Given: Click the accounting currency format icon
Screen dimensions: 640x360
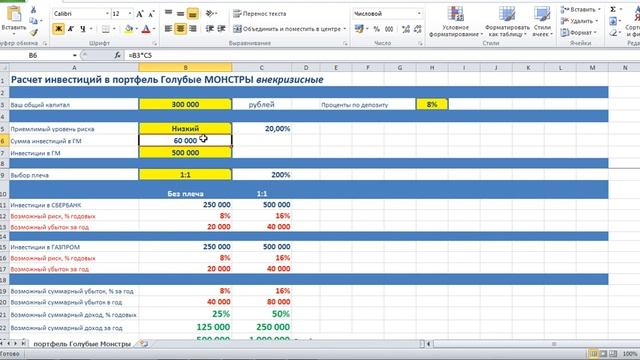Looking at the screenshot, I should click(x=359, y=29).
